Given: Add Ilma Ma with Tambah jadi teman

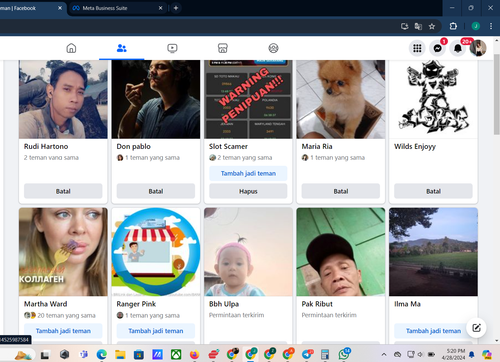Looking at the screenshot, I should point(433,331).
